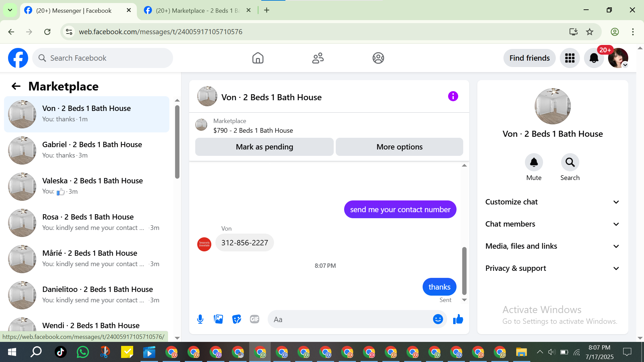
Task: Mute this conversation with bell toggle
Action: pyautogui.click(x=534, y=163)
